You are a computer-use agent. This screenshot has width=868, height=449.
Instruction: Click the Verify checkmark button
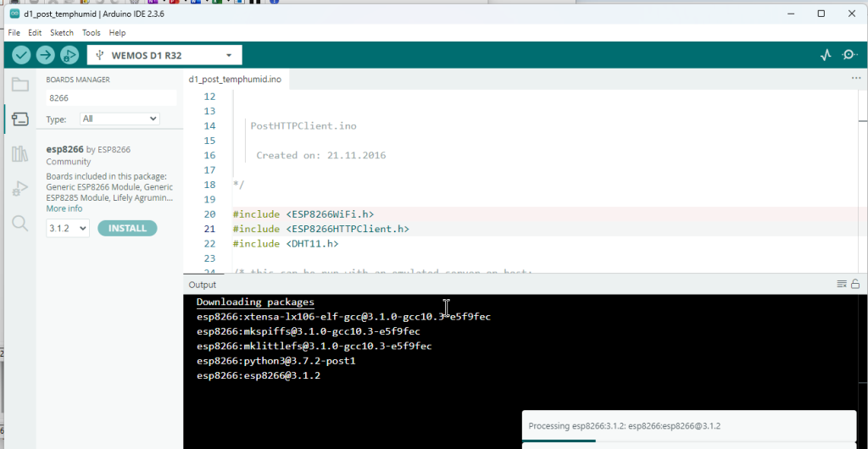pyautogui.click(x=21, y=55)
